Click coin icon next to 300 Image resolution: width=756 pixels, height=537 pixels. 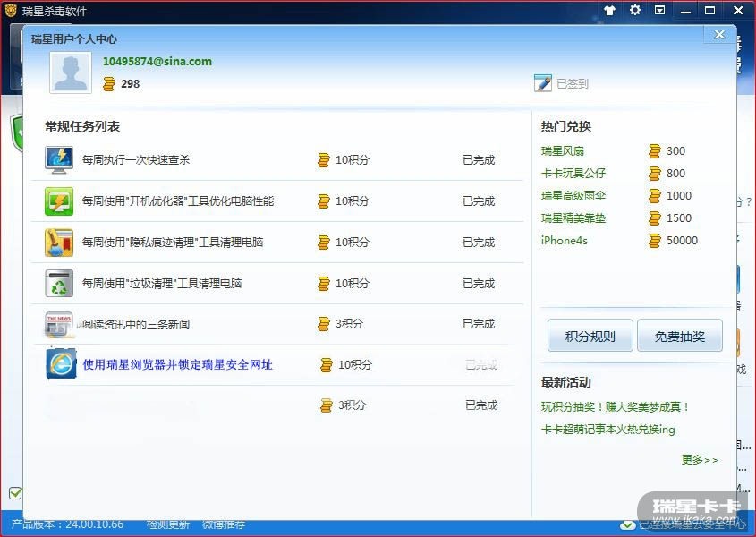(654, 151)
